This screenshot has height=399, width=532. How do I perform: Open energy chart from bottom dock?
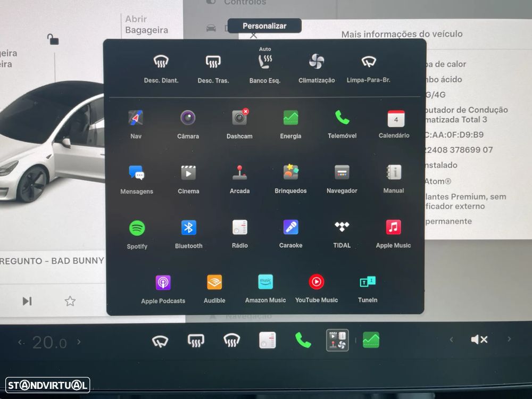click(371, 339)
